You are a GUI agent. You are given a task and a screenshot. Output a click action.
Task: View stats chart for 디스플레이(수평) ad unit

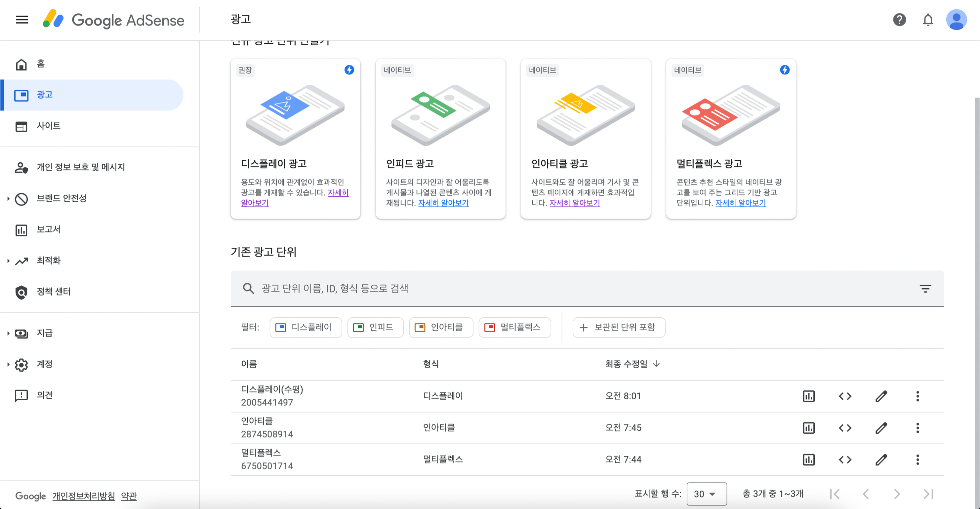pos(809,396)
